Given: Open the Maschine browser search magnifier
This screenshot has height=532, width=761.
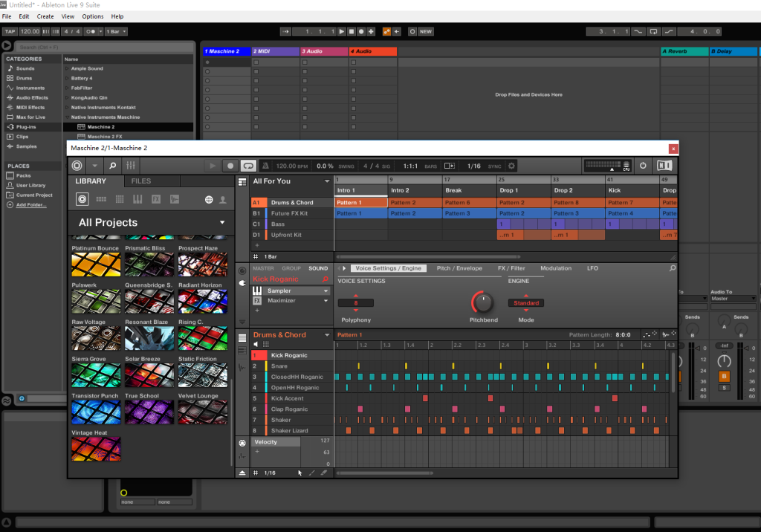Looking at the screenshot, I should [x=113, y=166].
